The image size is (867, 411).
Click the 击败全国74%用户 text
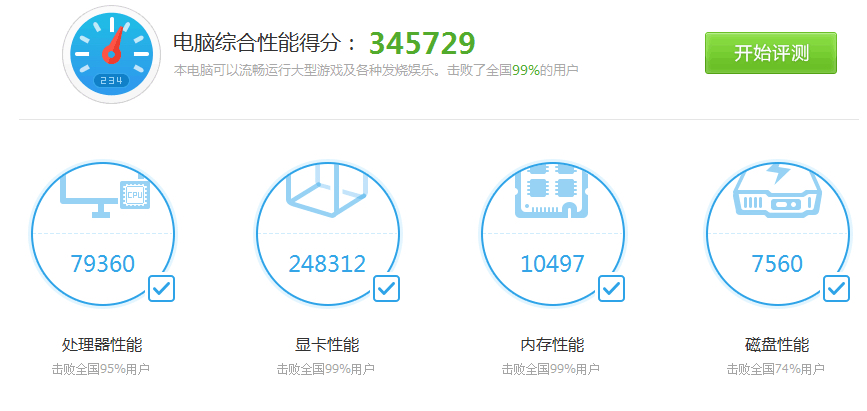(776, 369)
